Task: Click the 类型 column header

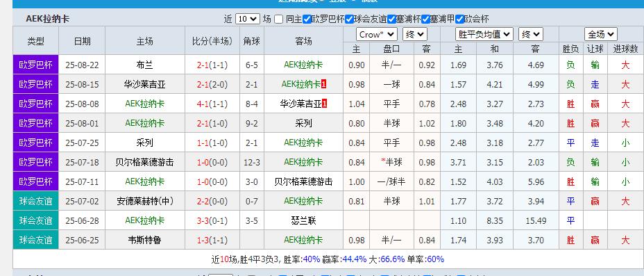Action: point(35,41)
